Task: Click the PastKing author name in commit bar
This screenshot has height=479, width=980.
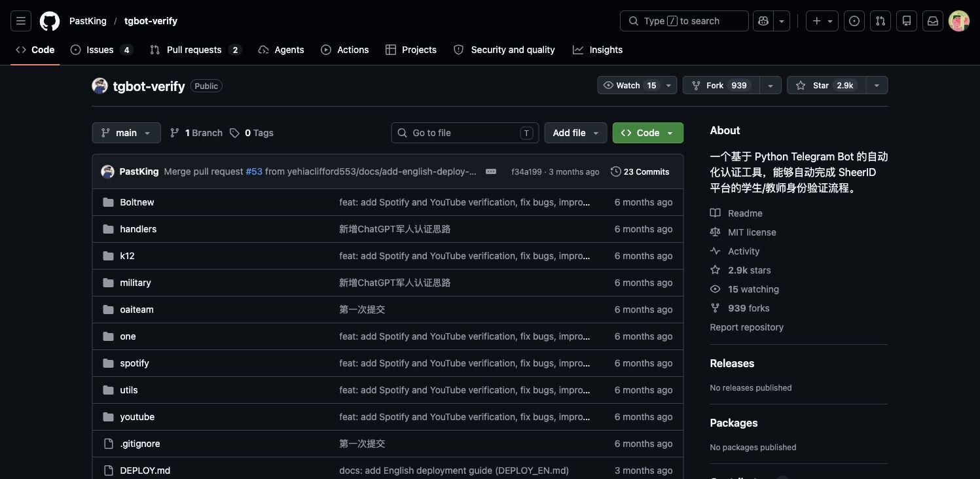Action: [x=139, y=171]
